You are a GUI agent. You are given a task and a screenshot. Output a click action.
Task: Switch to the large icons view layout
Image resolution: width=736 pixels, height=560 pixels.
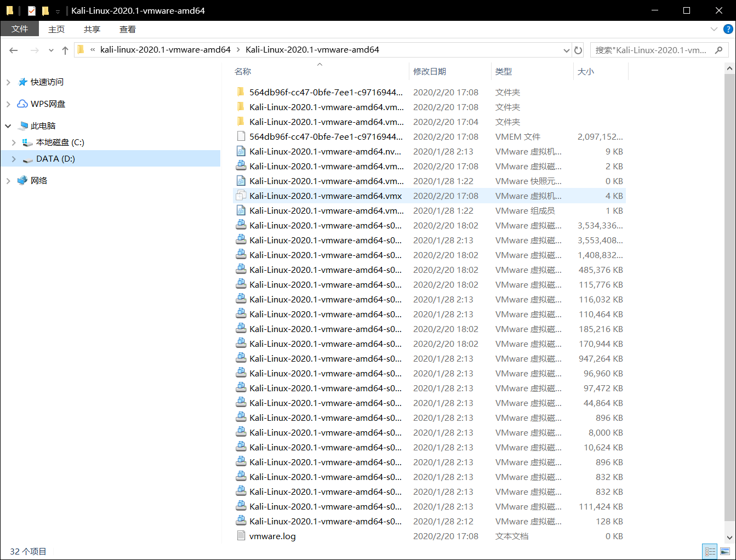click(x=725, y=551)
